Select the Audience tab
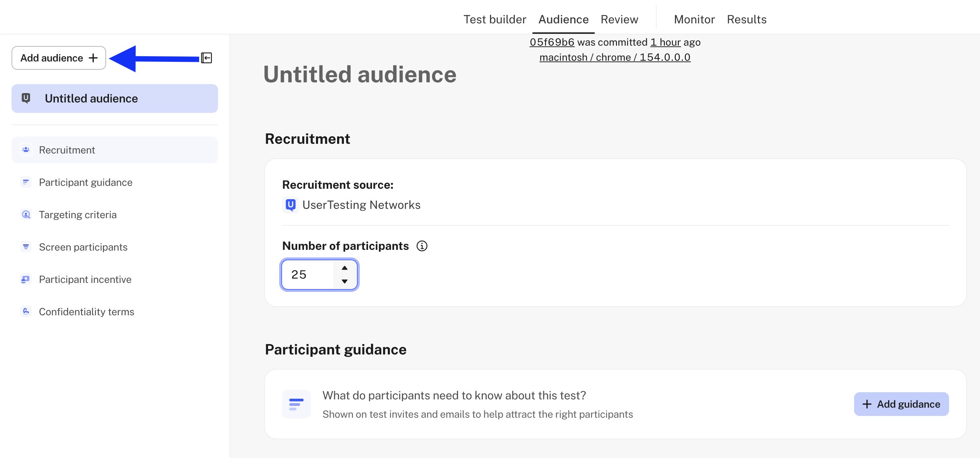 point(563,19)
